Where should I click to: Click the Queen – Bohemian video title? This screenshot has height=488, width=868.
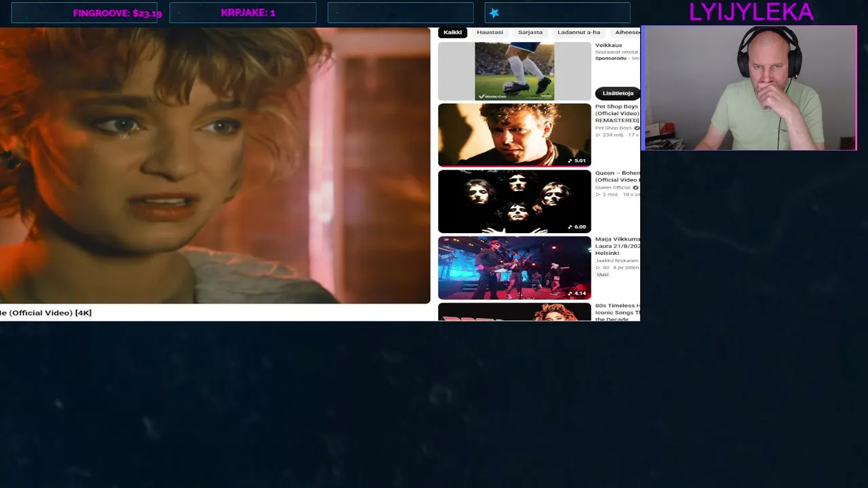[617, 176]
